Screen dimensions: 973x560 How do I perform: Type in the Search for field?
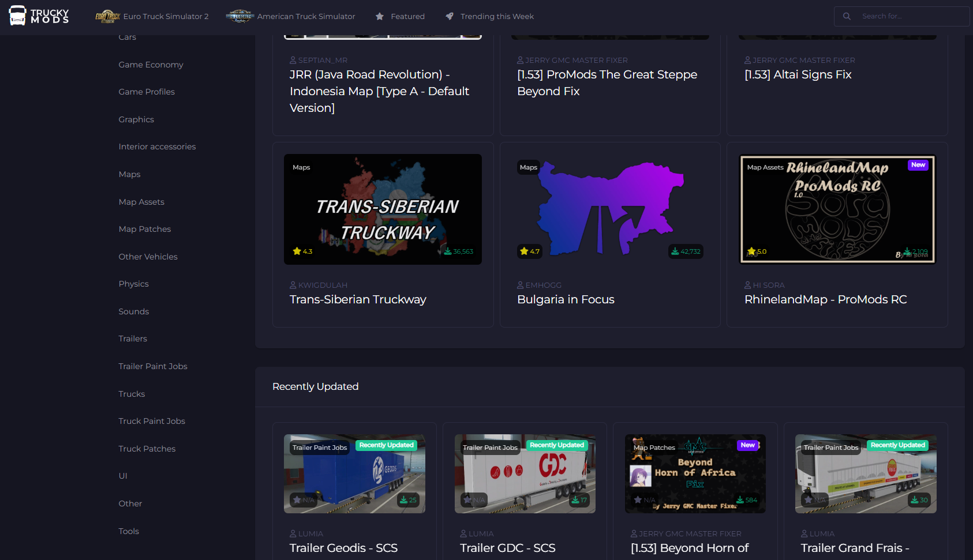pyautogui.click(x=912, y=16)
